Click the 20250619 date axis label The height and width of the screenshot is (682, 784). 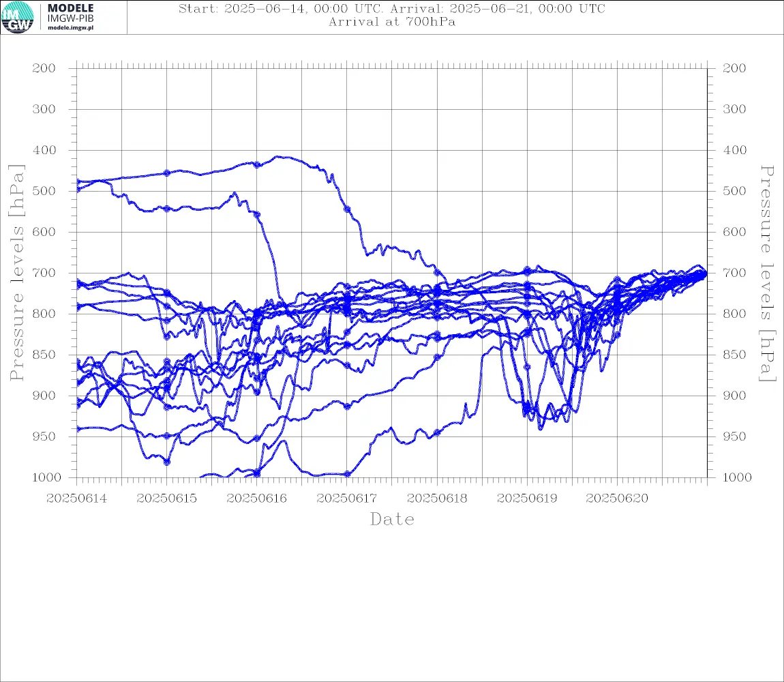coord(527,499)
